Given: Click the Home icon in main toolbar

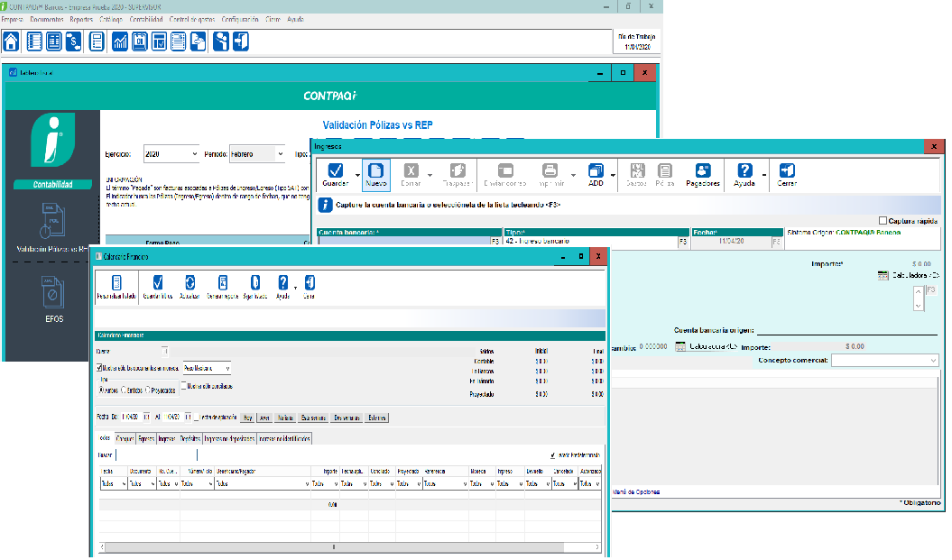Looking at the screenshot, I should pyautogui.click(x=11, y=41).
